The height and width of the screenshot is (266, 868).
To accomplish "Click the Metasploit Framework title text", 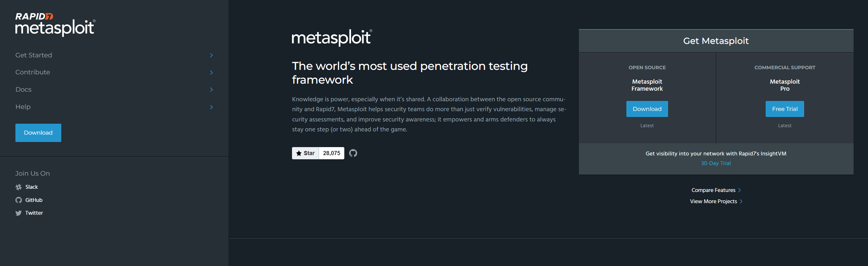I will tap(647, 85).
